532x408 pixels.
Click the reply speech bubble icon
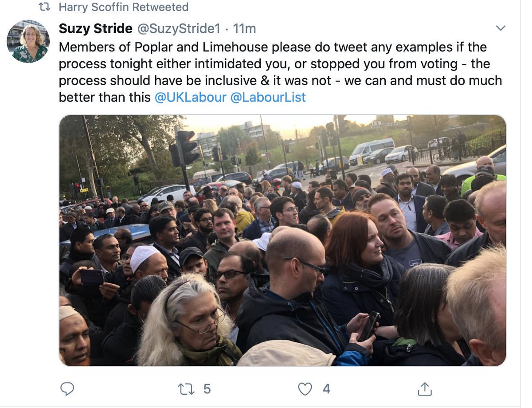(67, 389)
